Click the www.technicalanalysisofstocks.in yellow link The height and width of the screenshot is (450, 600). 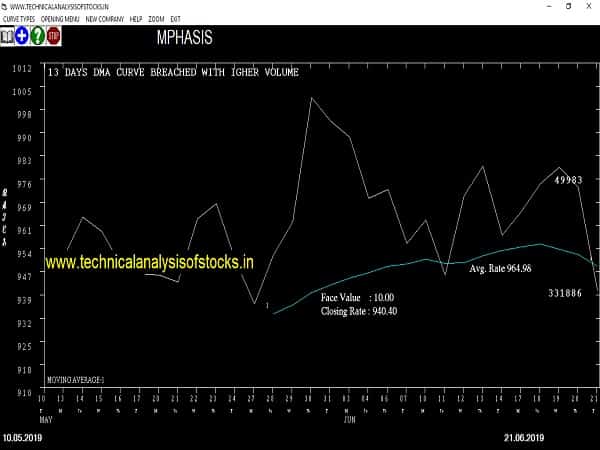(149, 261)
